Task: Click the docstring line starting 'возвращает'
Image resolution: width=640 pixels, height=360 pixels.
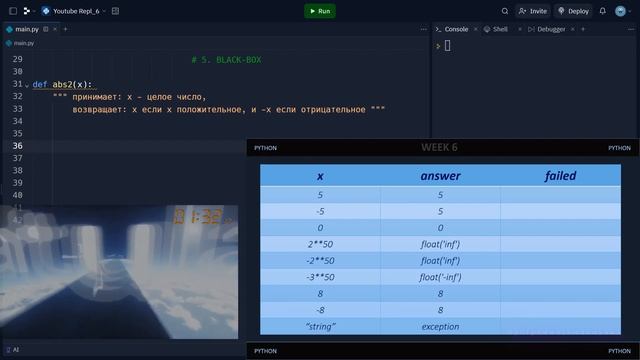Action: click(x=229, y=109)
